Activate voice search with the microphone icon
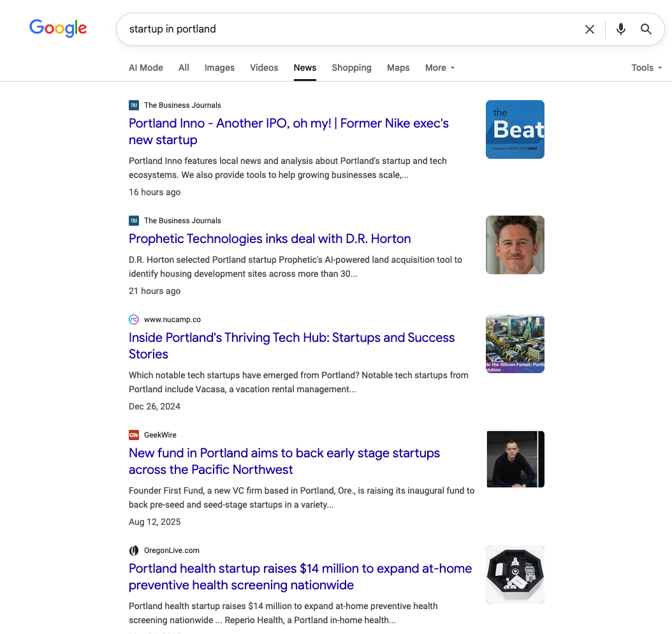Screen dimensions: 672x634 click(620, 29)
